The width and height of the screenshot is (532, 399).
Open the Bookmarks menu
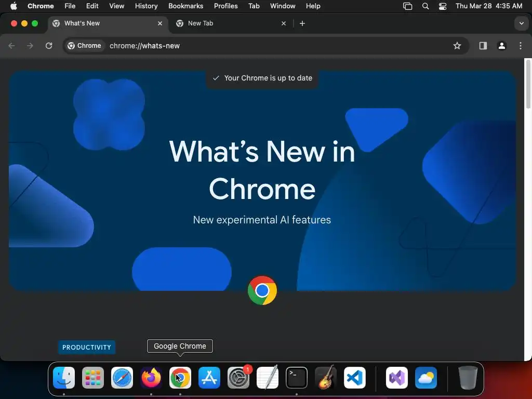click(185, 6)
